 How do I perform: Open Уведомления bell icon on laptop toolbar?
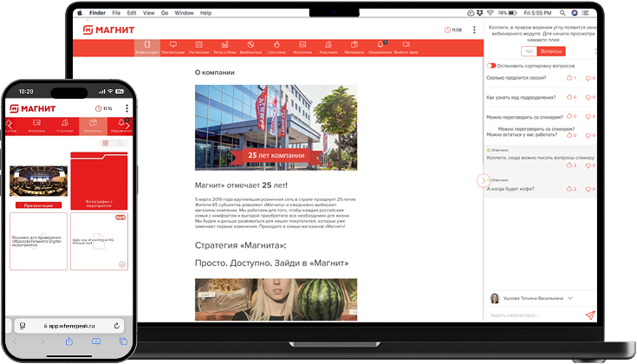[x=380, y=44]
